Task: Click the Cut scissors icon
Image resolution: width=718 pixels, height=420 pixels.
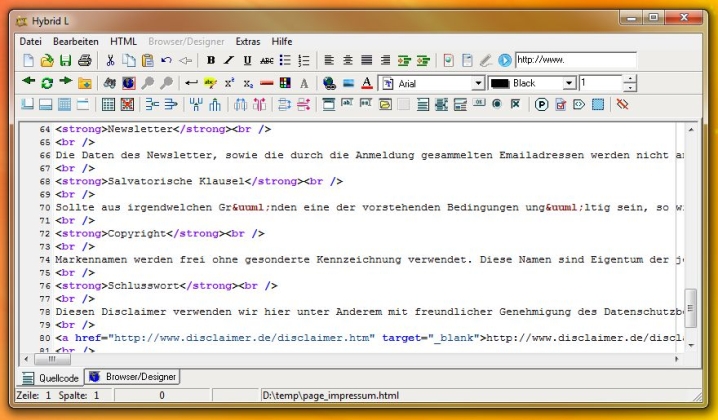Action: pyautogui.click(x=111, y=61)
